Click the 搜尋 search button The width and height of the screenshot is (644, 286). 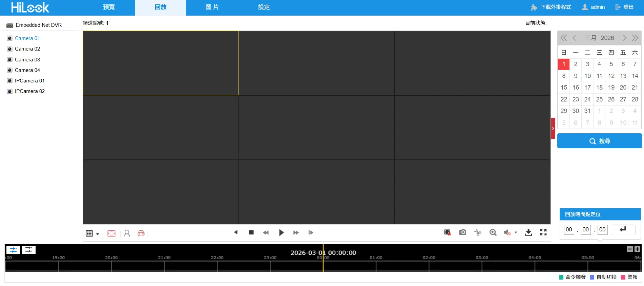599,141
